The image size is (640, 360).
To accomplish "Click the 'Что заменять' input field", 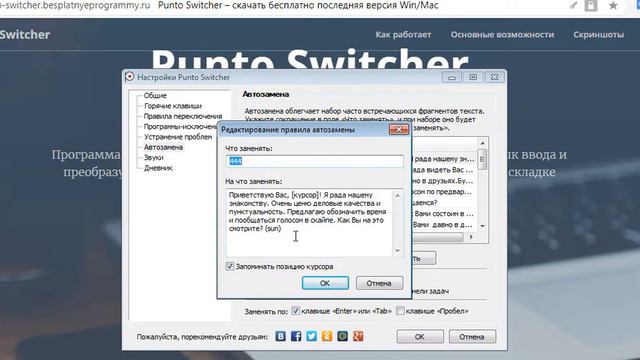I will (x=314, y=161).
